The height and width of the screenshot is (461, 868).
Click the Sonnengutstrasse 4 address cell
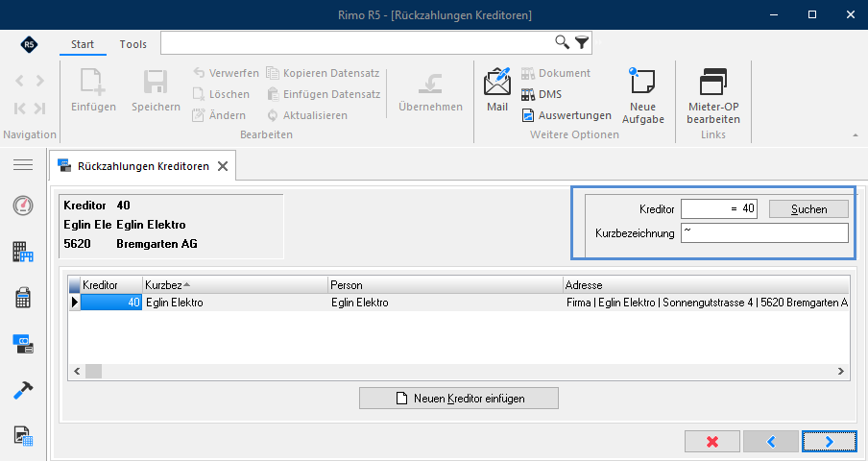[x=708, y=303]
